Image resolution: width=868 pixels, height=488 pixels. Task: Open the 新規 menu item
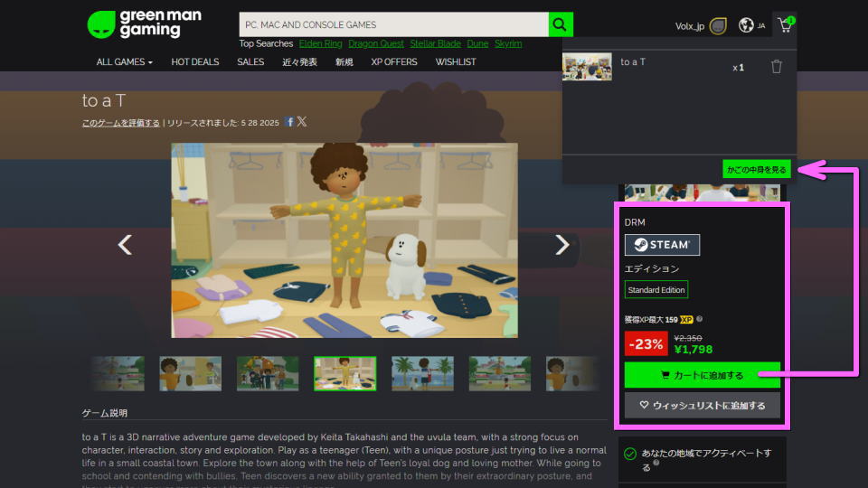pyautogui.click(x=344, y=62)
